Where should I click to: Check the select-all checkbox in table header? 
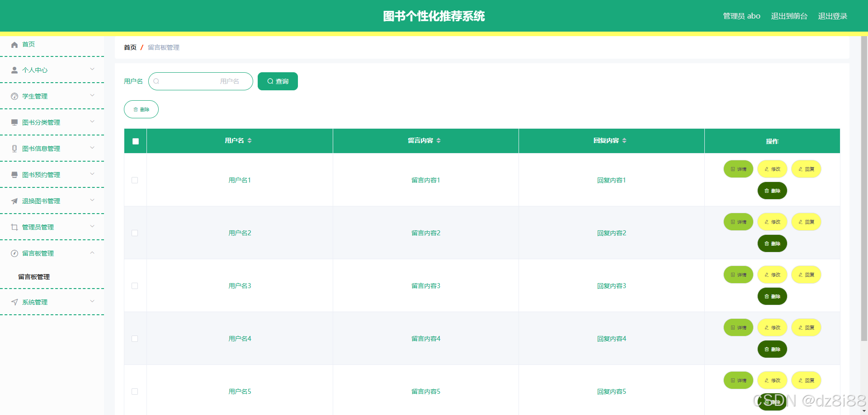(x=135, y=141)
